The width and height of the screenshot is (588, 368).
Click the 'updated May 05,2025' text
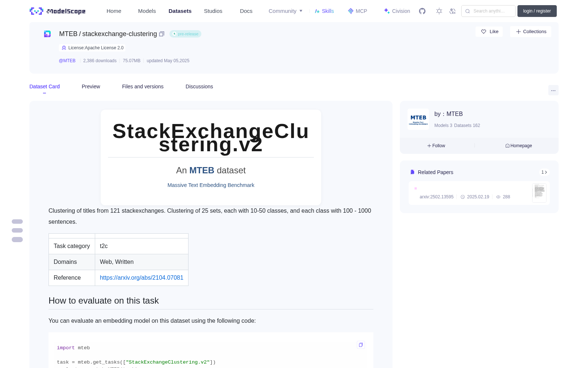click(168, 61)
